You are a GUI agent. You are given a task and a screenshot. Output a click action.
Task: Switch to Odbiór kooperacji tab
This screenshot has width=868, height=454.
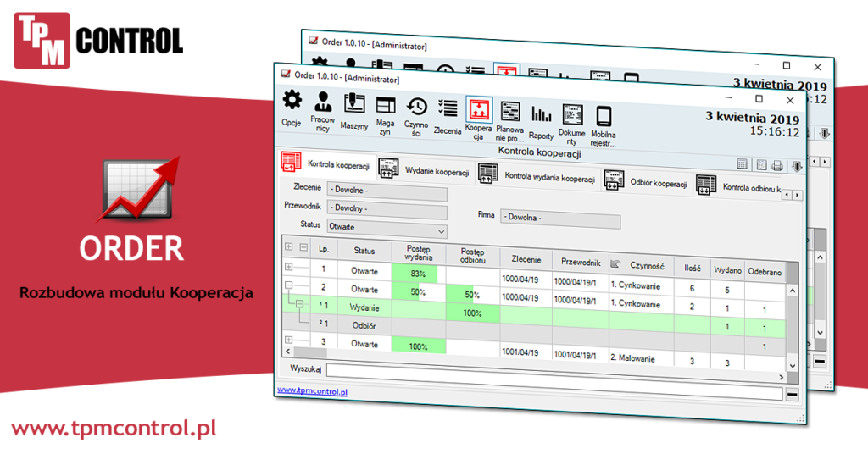click(x=658, y=183)
